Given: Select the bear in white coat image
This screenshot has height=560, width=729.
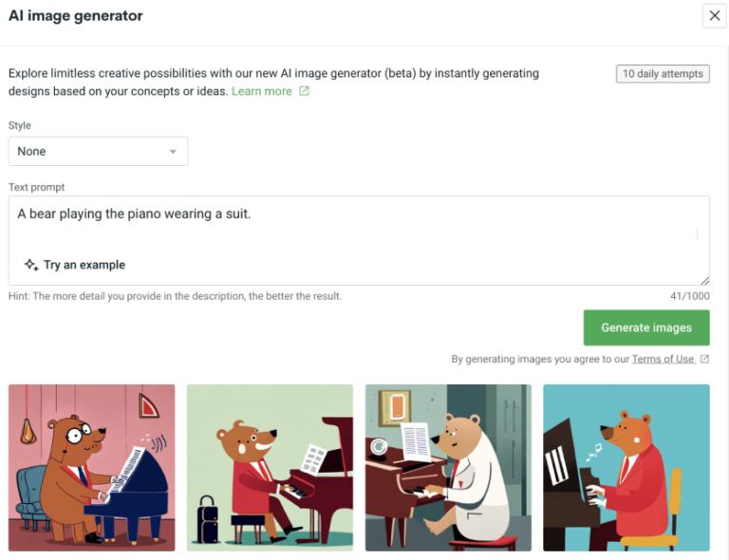Looking at the screenshot, I should pyautogui.click(x=448, y=468).
